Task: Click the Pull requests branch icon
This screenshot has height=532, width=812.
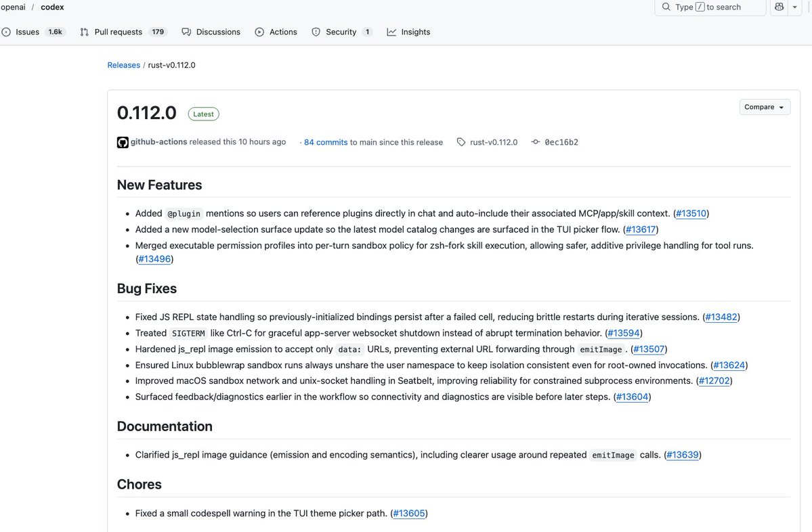Action: [85, 32]
